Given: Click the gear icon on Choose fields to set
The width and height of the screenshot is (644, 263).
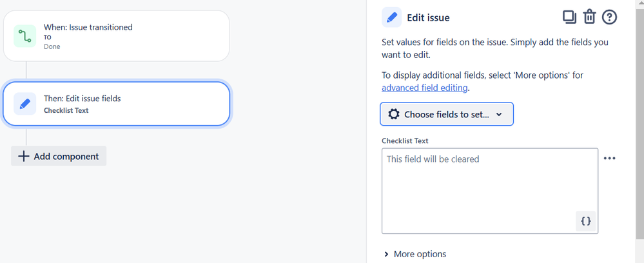Looking at the screenshot, I should (x=393, y=114).
